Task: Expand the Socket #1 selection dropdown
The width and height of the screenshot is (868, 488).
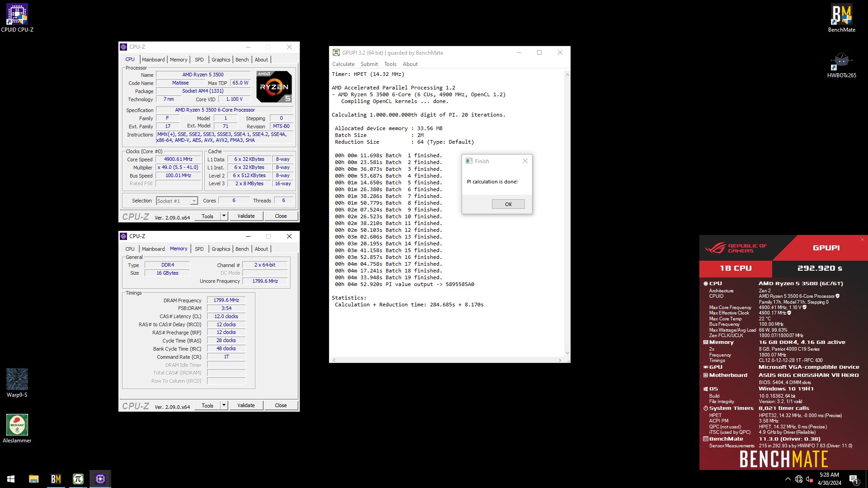Action: click(x=194, y=201)
